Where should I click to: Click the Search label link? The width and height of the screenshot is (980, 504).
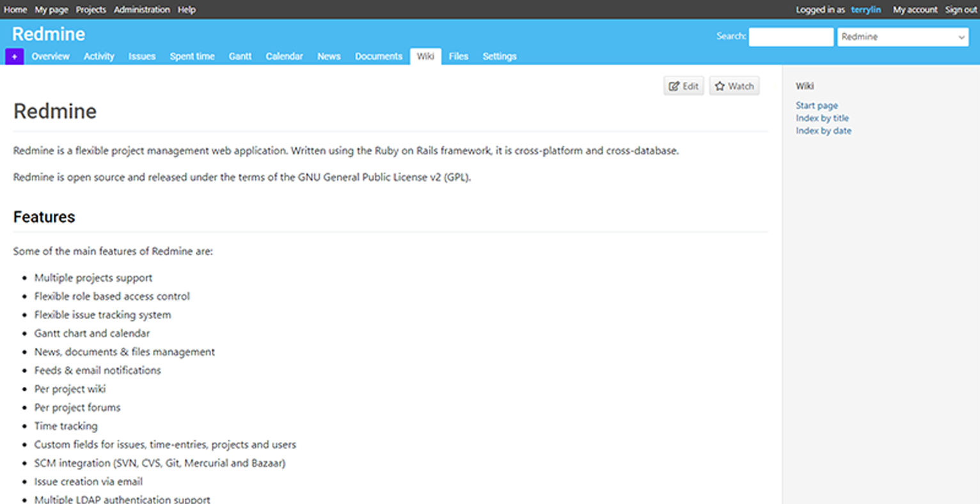(x=731, y=36)
